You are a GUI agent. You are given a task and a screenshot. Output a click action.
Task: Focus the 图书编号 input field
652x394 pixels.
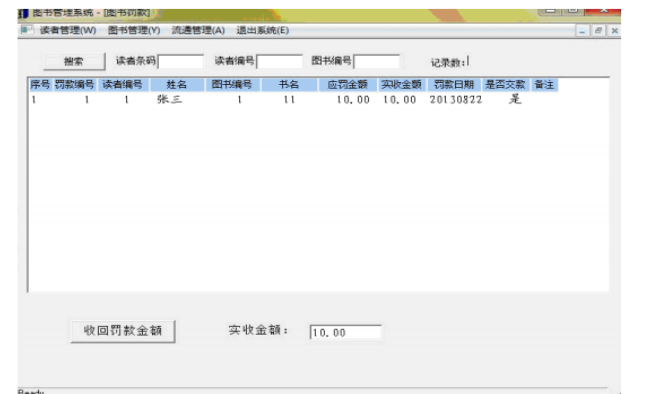click(x=377, y=62)
